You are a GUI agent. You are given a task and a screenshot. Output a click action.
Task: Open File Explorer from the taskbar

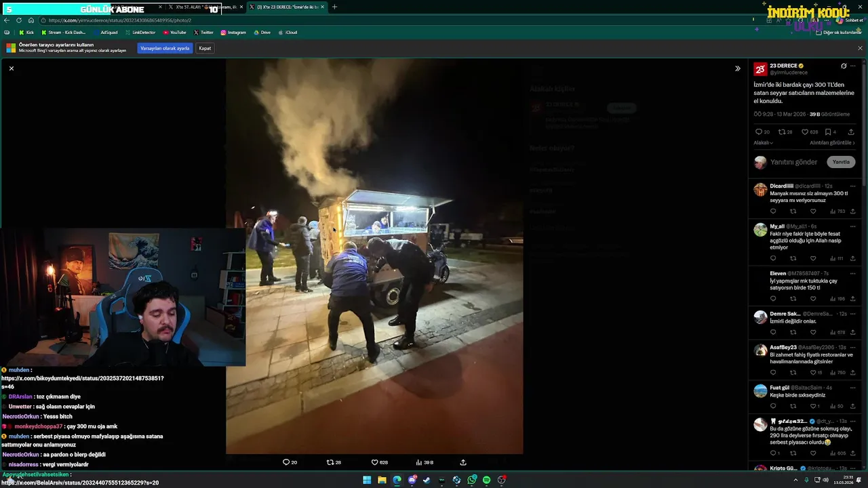coord(382,480)
